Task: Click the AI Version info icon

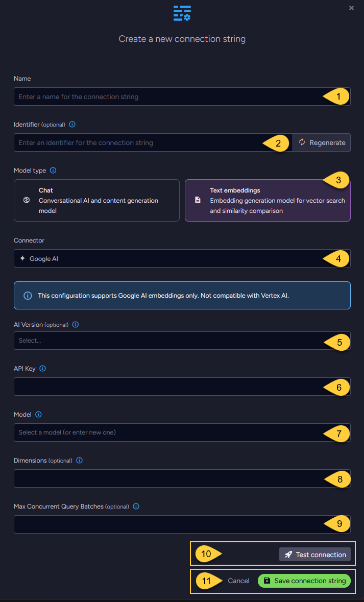Action: [75, 324]
